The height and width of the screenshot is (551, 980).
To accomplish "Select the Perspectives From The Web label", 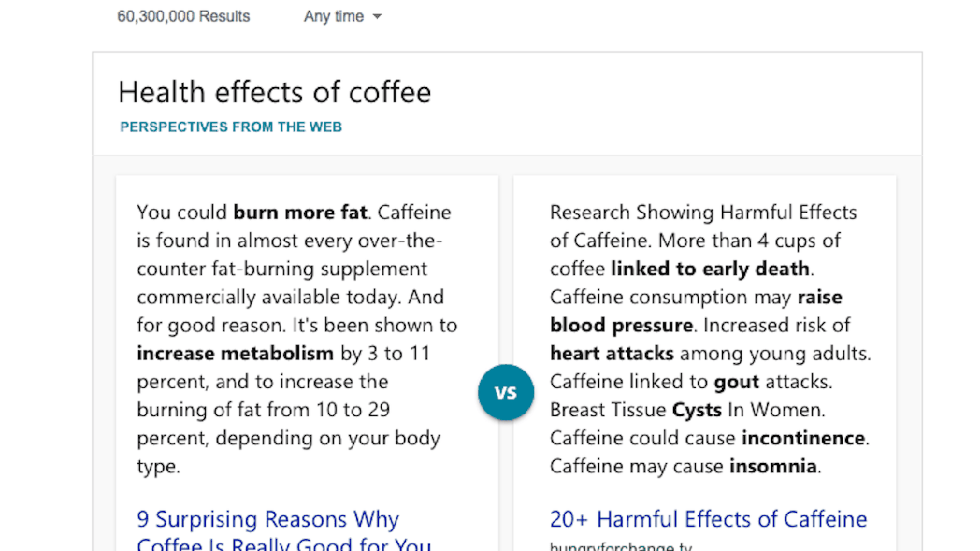I will point(231,127).
